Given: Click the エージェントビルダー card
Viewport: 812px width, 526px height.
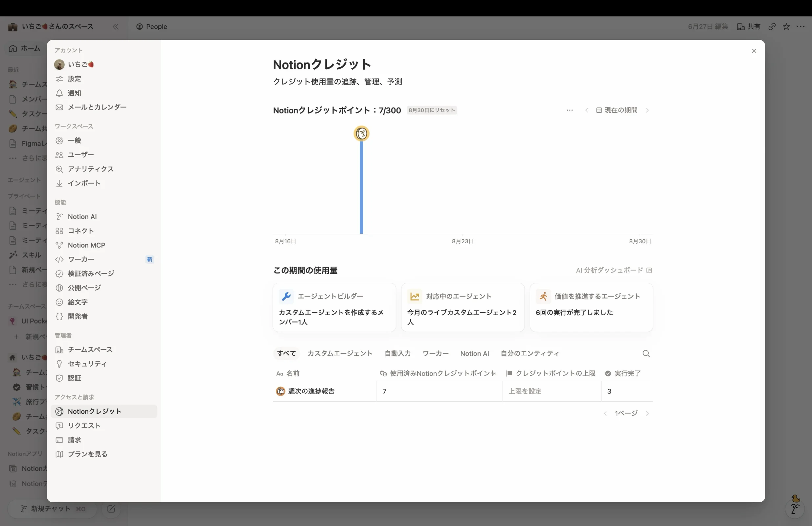Looking at the screenshot, I should point(334,307).
